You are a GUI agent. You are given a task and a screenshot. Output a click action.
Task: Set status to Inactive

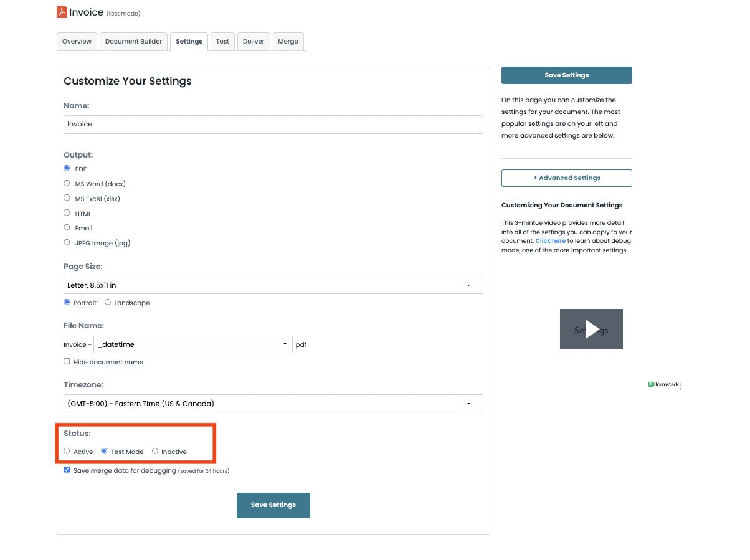coord(155,452)
